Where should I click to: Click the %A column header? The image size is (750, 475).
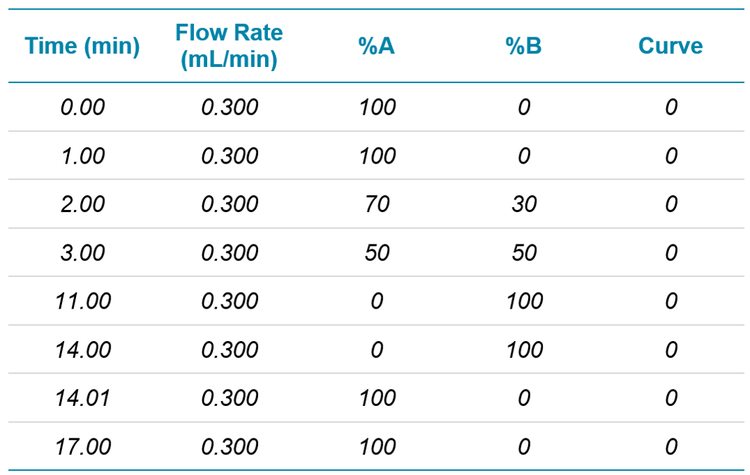click(377, 46)
